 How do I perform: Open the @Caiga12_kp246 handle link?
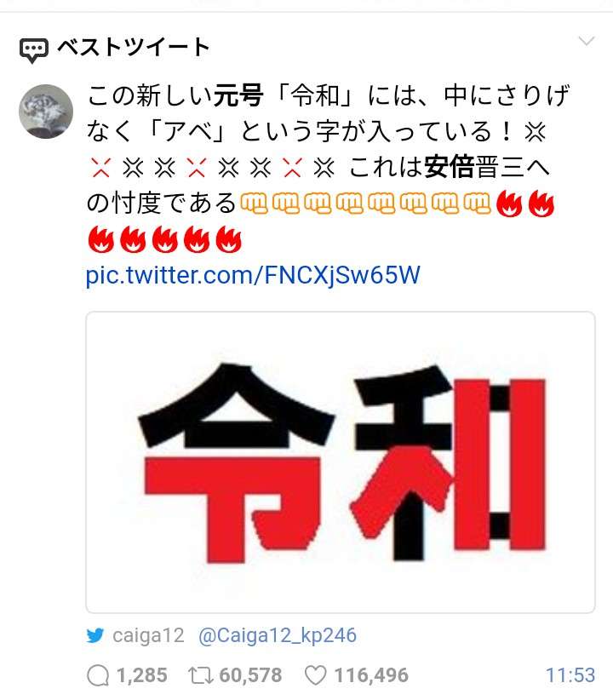pyautogui.click(x=278, y=635)
